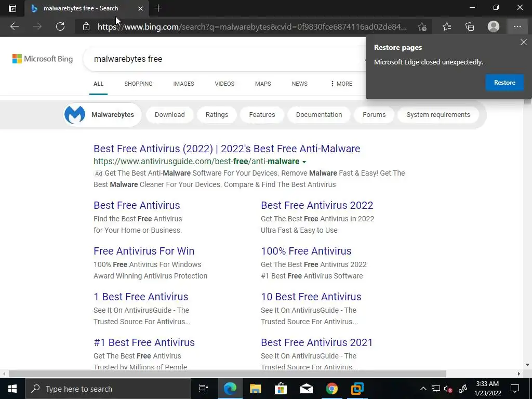This screenshot has height=399, width=532.
Task: Click the pen workspace tray icon
Action: 463,389
